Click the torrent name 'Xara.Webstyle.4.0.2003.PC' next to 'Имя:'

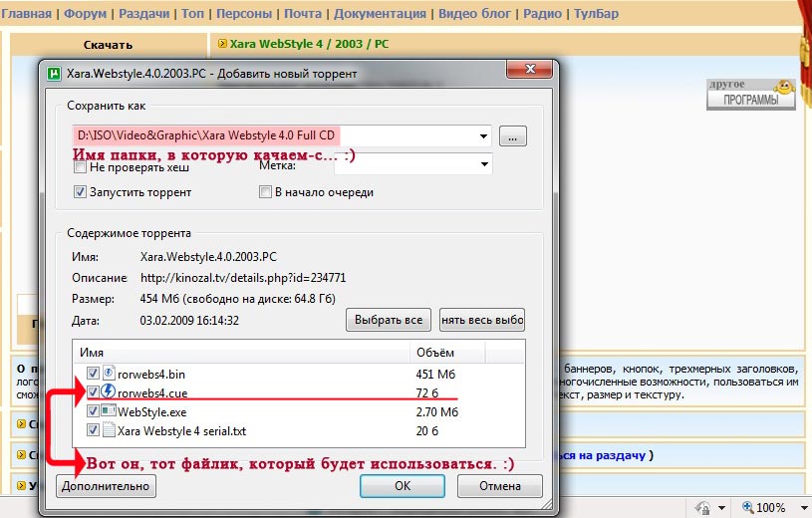coord(208,257)
